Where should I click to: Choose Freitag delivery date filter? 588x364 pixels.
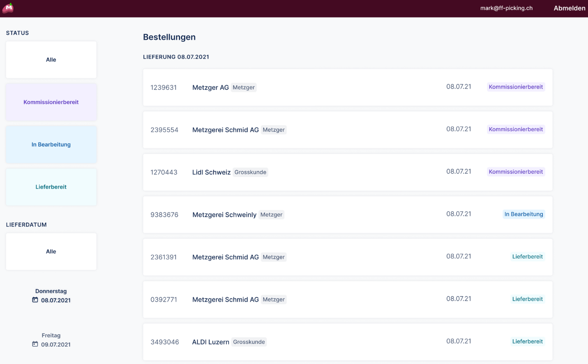click(51, 340)
